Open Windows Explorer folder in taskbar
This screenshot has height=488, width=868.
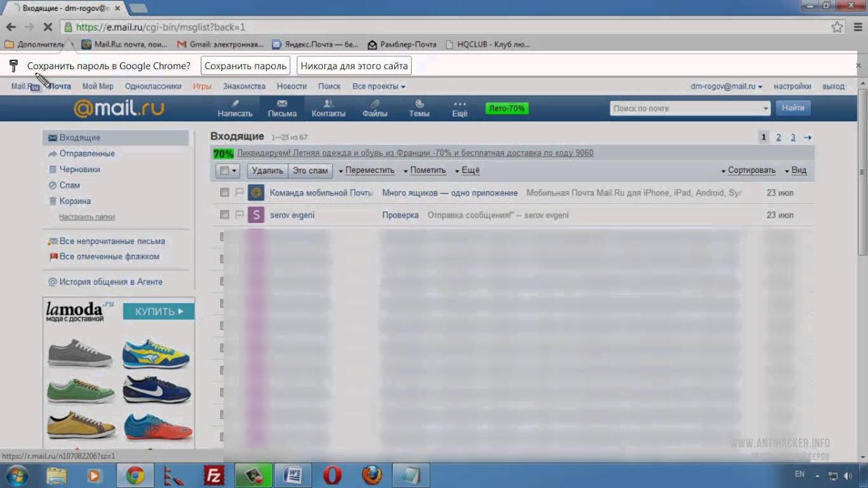tap(56, 476)
